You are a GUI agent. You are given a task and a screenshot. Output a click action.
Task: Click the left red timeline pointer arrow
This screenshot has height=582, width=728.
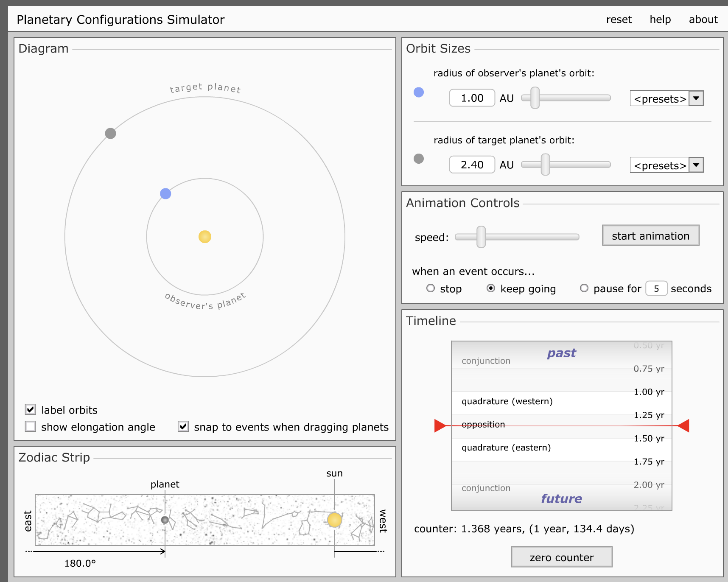click(440, 425)
